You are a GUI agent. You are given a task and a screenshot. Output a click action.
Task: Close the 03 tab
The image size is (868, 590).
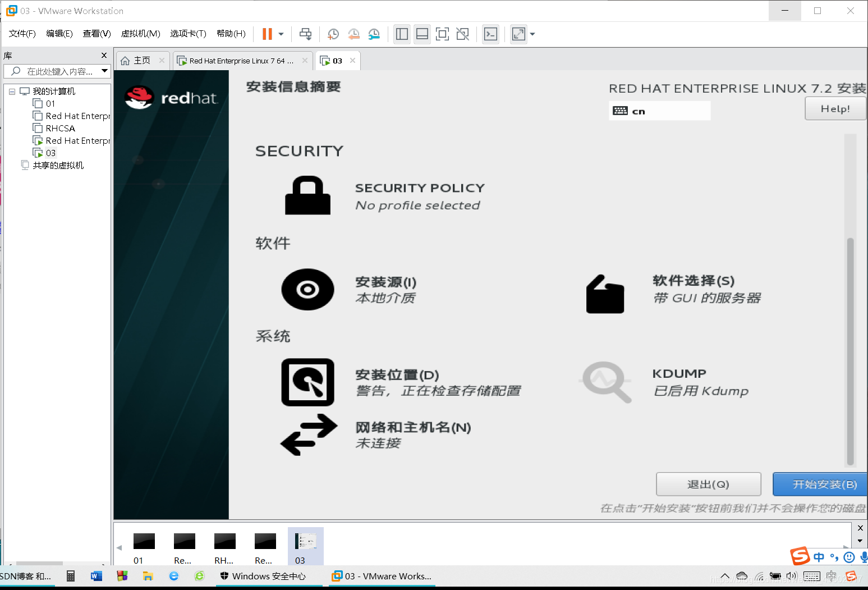(352, 61)
